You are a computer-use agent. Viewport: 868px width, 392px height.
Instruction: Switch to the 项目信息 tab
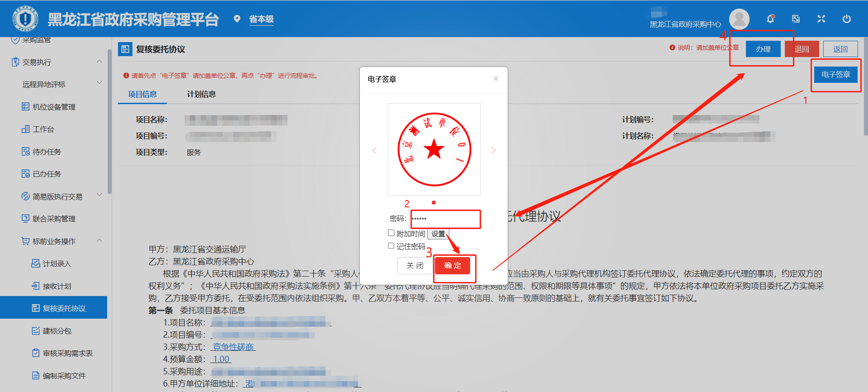point(142,94)
